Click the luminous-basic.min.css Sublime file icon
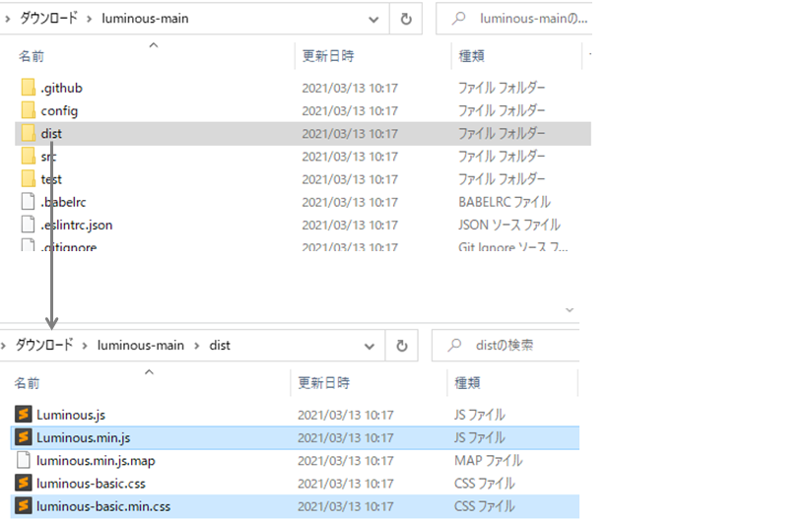Viewport: 812px width, 524px height. (x=24, y=505)
